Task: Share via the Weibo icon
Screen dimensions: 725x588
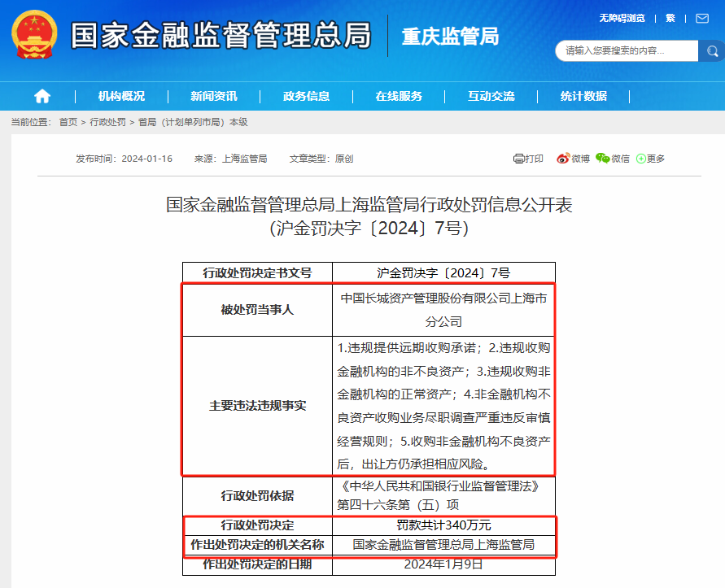Action: click(x=563, y=159)
